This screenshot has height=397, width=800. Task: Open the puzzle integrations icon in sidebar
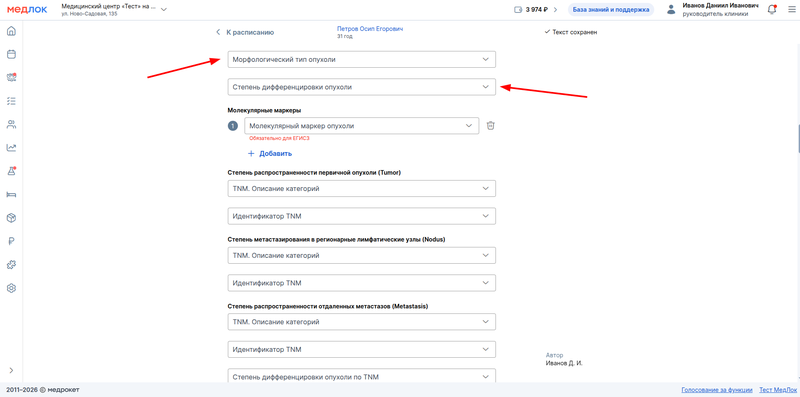click(11, 265)
